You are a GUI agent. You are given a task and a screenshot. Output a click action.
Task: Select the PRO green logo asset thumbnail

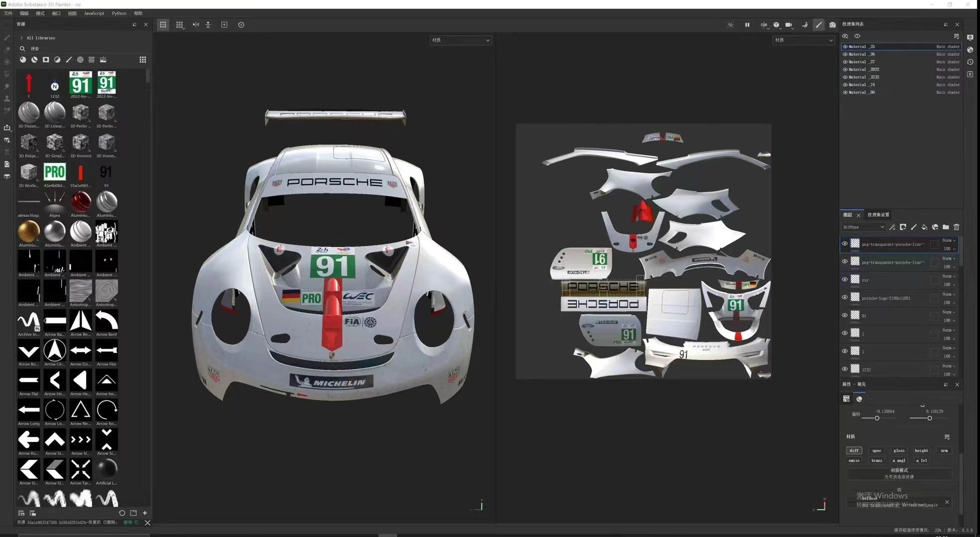[x=55, y=172]
